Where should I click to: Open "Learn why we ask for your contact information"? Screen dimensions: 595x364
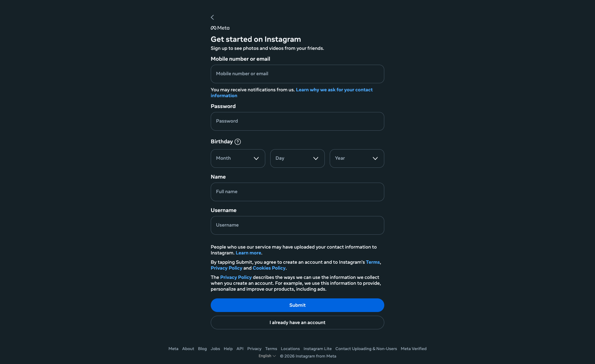pos(334,90)
